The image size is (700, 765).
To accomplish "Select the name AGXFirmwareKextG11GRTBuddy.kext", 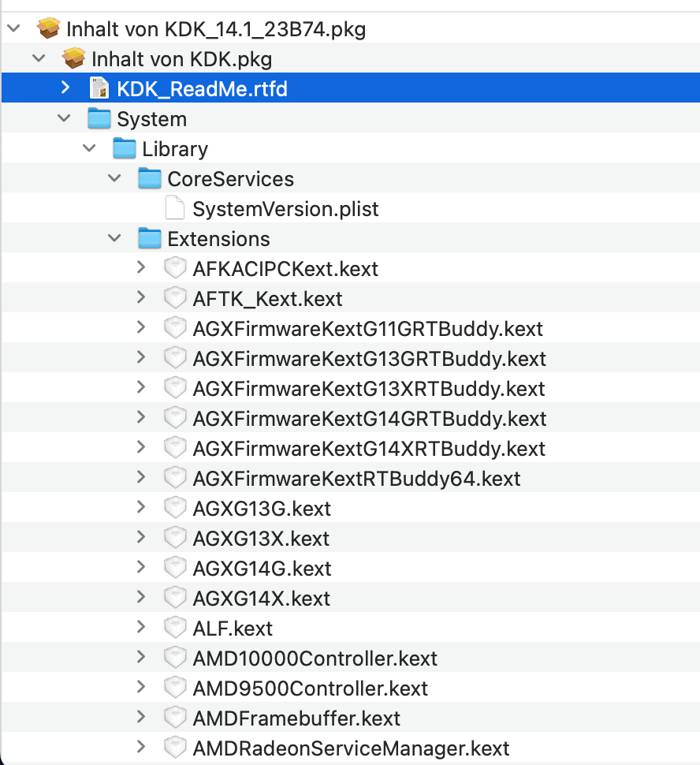I will point(368,330).
